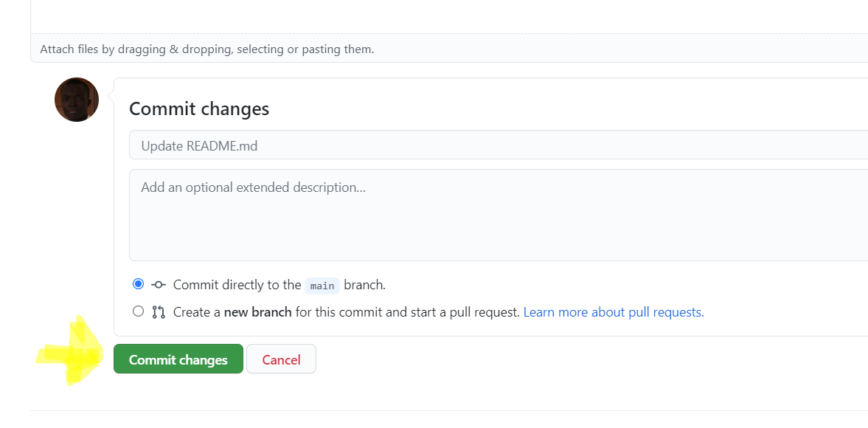Click the yellow arrow annotation
Screen dimensions: 868x428
pyautogui.click(x=74, y=353)
